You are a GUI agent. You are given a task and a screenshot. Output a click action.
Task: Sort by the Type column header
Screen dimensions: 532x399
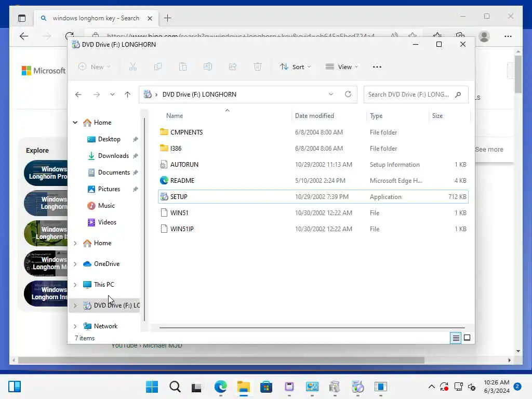397,116
